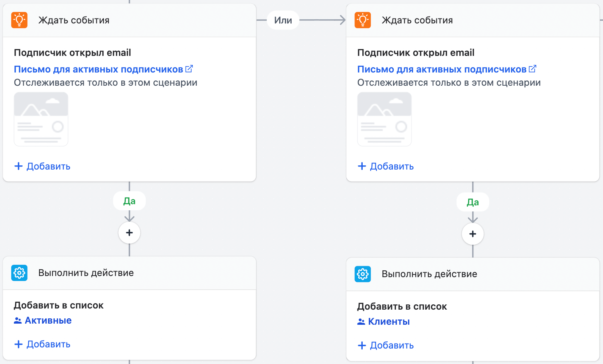
Task: Select the left email preview thumbnail
Action: [41, 119]
